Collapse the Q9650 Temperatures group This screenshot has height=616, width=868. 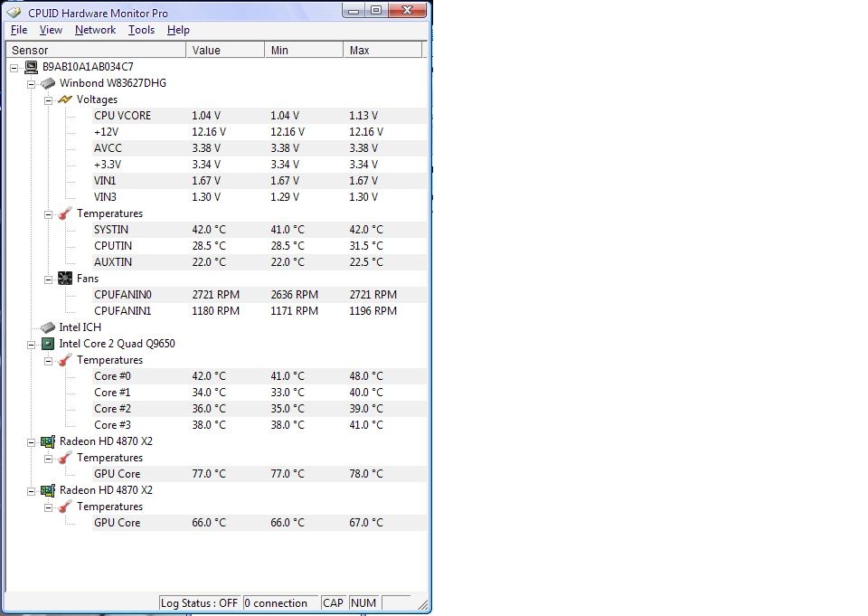click(x=48, y=361)
